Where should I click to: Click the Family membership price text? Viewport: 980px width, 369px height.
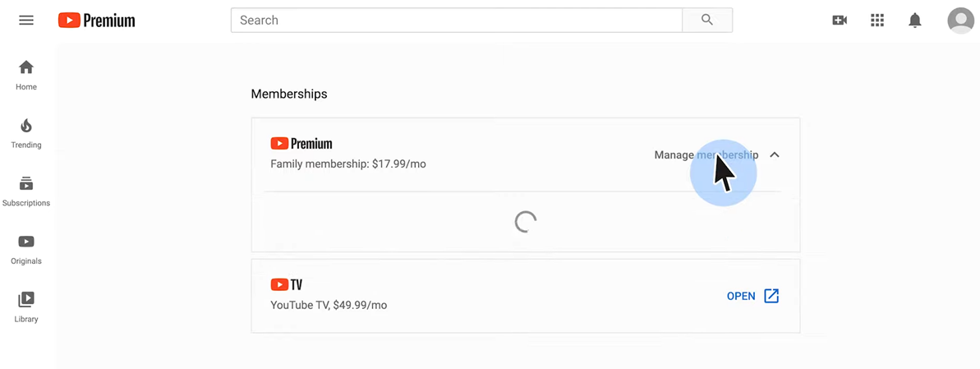click(348, 164)
